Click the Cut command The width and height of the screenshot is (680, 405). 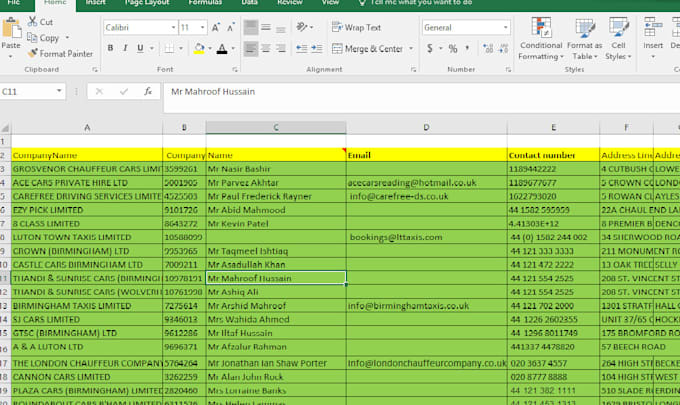(40, 22)
